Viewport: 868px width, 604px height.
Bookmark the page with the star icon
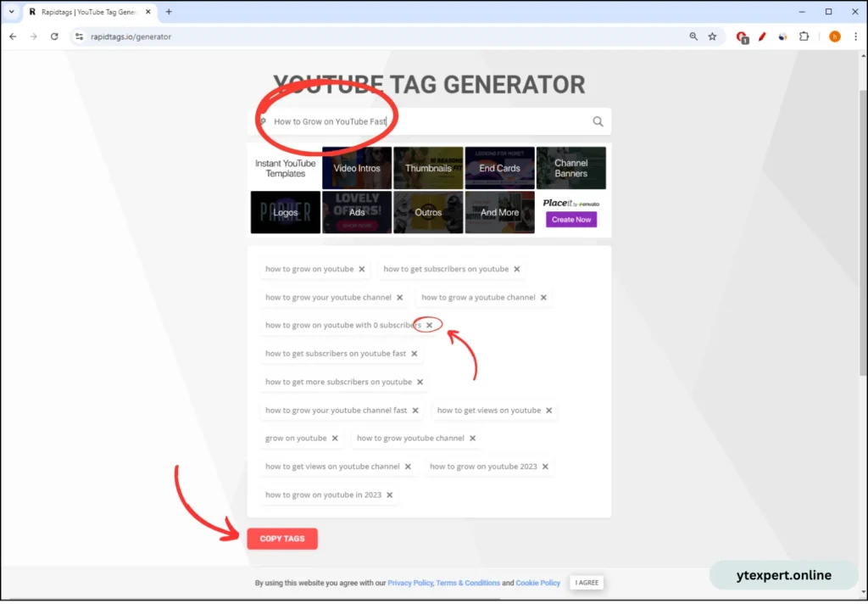[x=712, y=36]
